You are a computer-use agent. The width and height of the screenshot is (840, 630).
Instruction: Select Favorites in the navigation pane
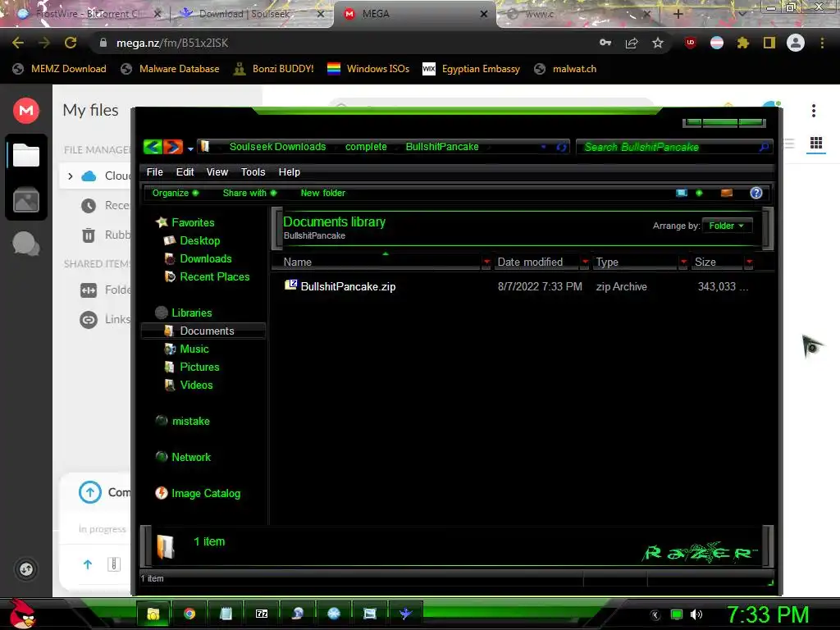[185, 222]
